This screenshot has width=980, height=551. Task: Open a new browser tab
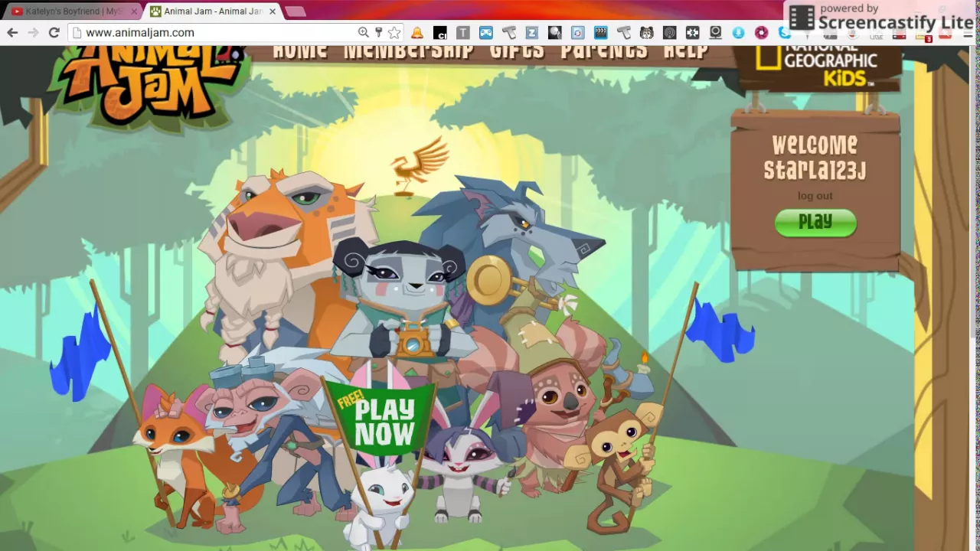tap(295, 11)
